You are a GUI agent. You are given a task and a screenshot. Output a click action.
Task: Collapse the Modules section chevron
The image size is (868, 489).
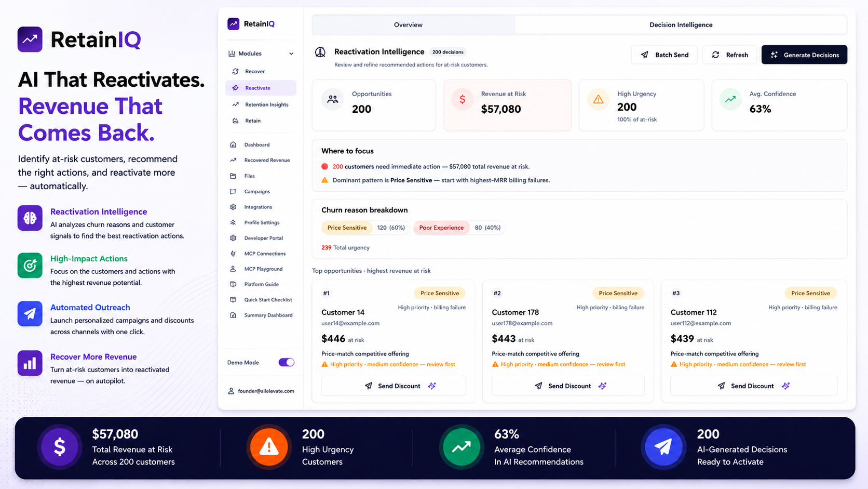point(291,54)
